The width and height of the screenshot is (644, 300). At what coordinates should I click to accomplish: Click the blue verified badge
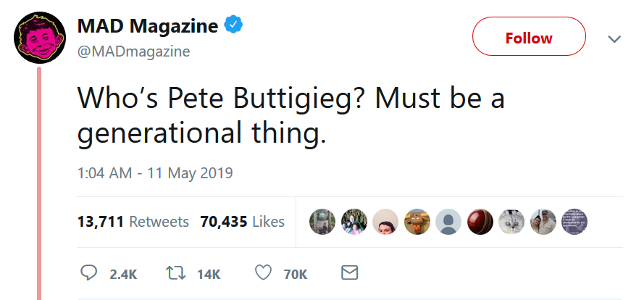(x=233, y=27)
